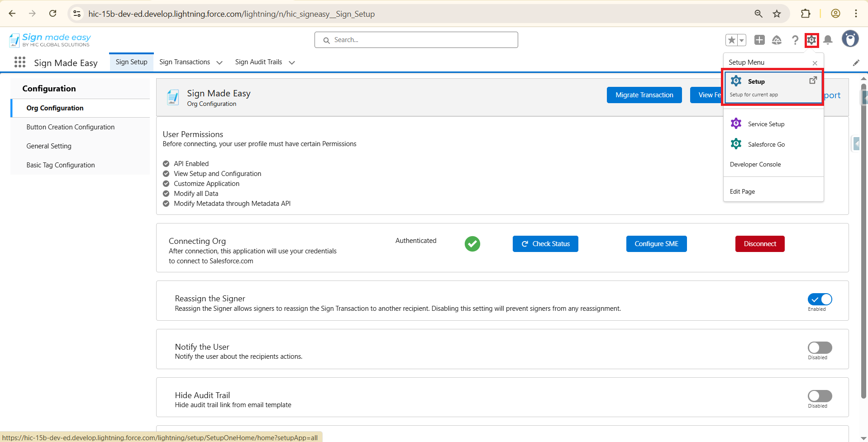
Task: Click the Trailhead guidance icon
Action: point(777,40)
